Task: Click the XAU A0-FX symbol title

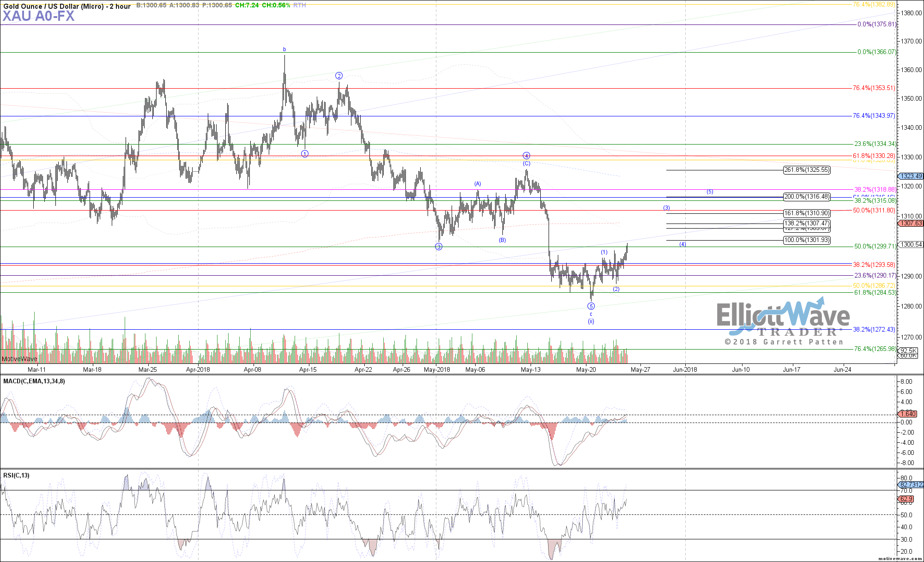Action: 38,17
